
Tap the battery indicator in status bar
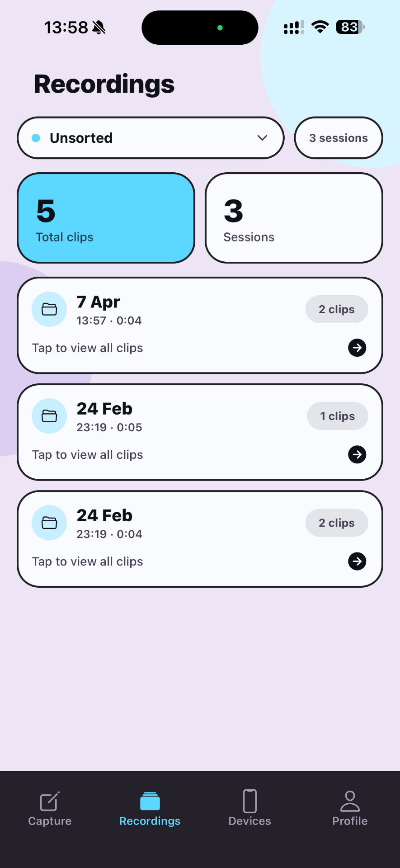click(x=350, y=27)
